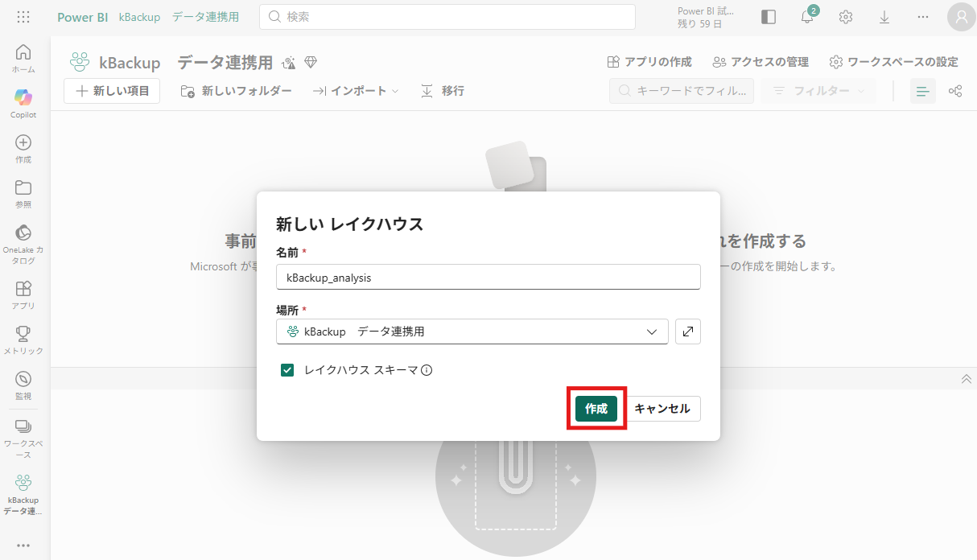Click the download icon in header

pos(884,17)
